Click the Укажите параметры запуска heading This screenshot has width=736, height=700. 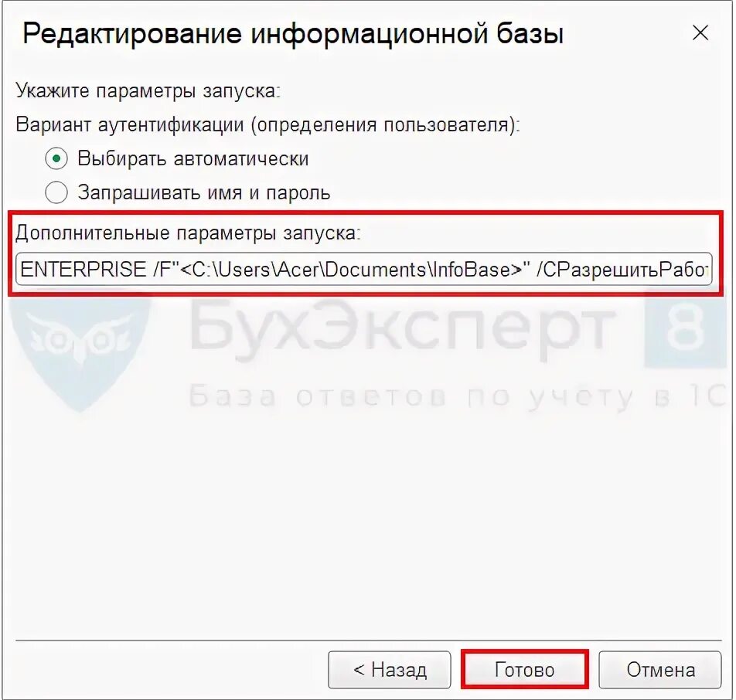(x=148, y=90)
